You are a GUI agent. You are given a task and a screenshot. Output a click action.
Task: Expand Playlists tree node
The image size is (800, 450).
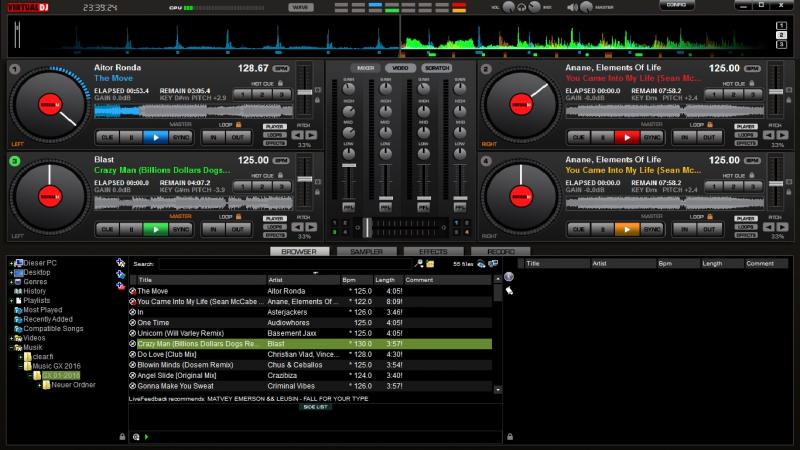point(11,301)
